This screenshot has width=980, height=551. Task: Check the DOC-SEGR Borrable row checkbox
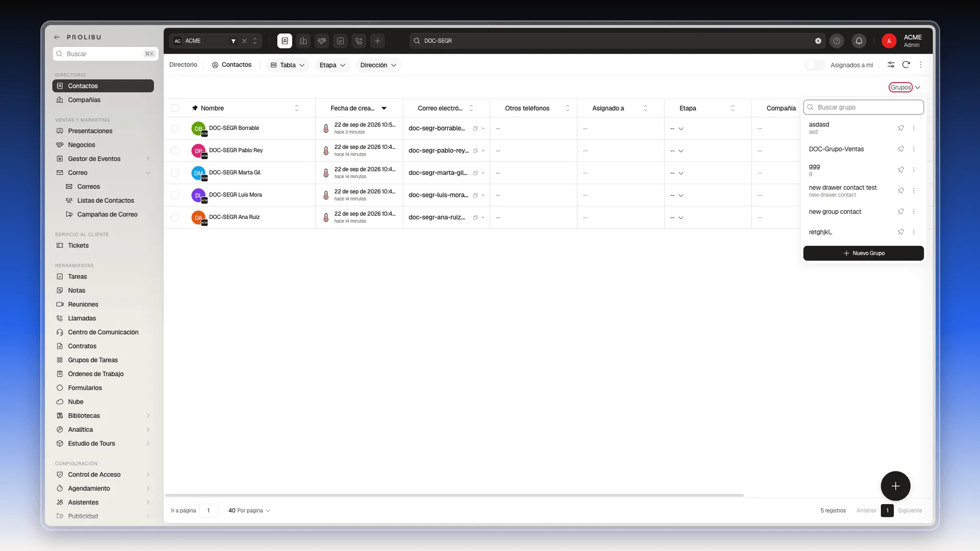(x=175, y=129)
